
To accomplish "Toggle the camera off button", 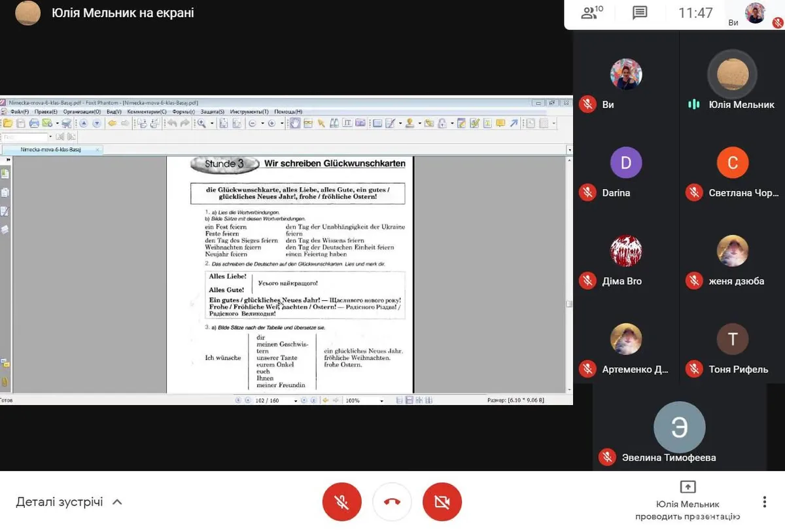I will [x=442, y=502].
